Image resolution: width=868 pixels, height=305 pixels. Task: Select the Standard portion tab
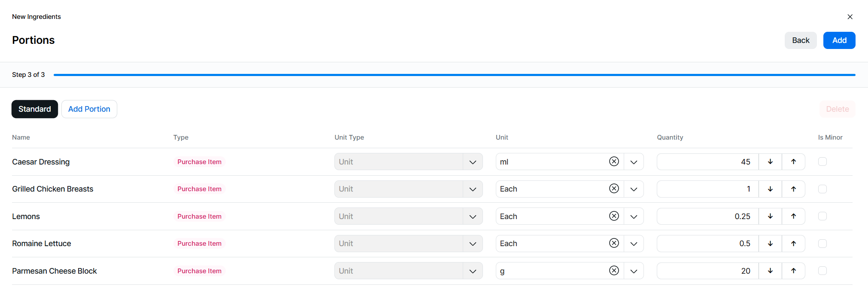click(x=35, y=109)
